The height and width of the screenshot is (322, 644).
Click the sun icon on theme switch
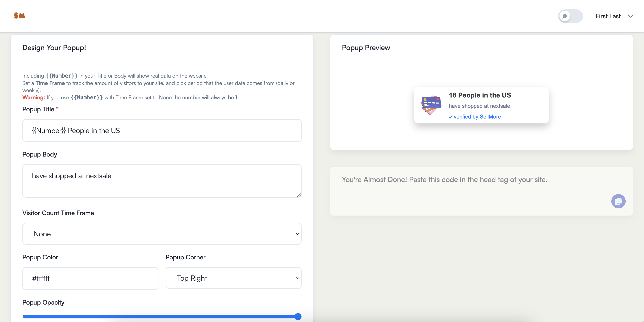[565, 16]
